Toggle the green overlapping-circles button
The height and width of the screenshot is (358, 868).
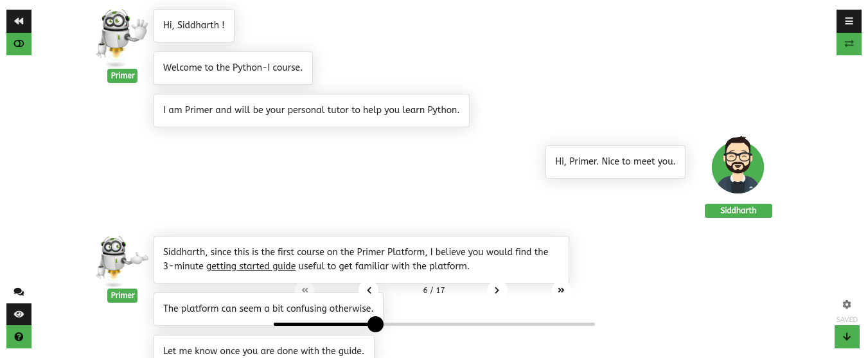pyautogui.click(x=19, y=44)
